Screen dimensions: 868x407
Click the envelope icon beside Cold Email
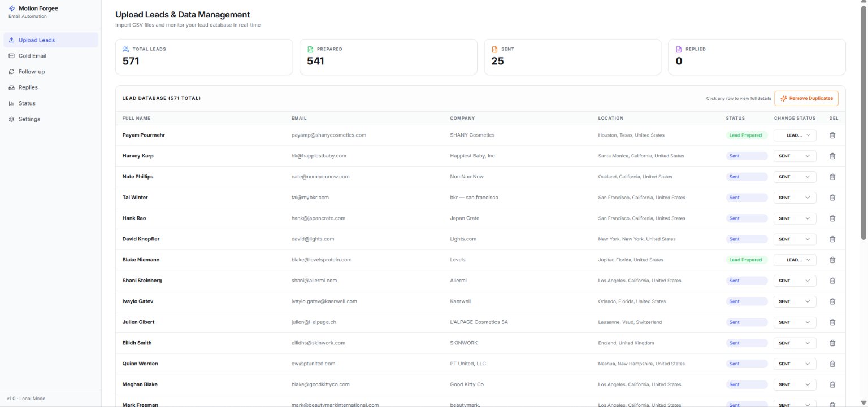pos(12,56)
